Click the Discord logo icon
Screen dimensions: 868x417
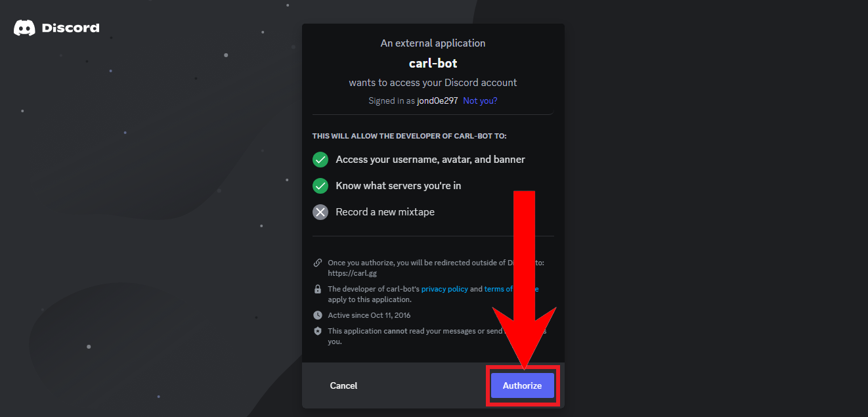pos(24,28)
